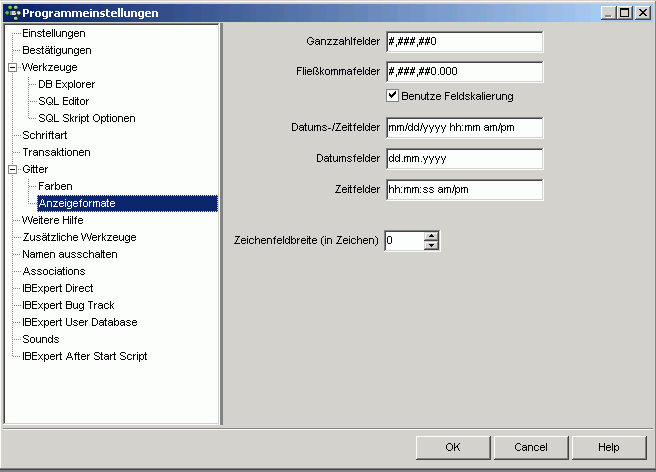The width and height of the screenshot is (656, 472).
Task: Select Transaktionen in the tree
Action: (56, 152)
